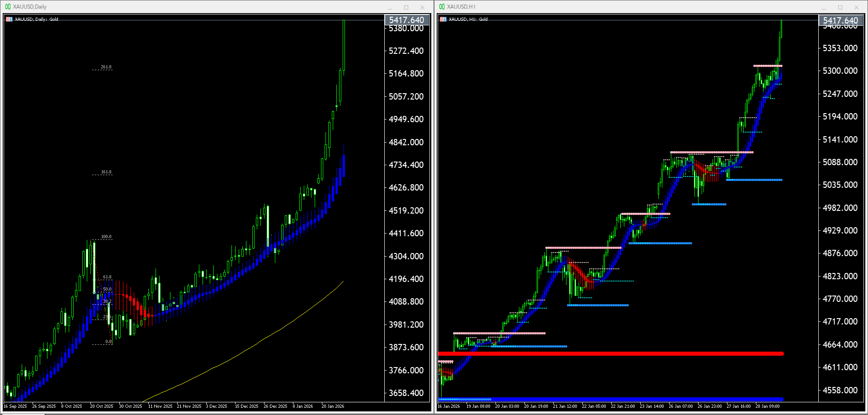The image size is (868, 415).
Task: Click the 4558.000 price on H1 axis
Action: coord(840,391)
